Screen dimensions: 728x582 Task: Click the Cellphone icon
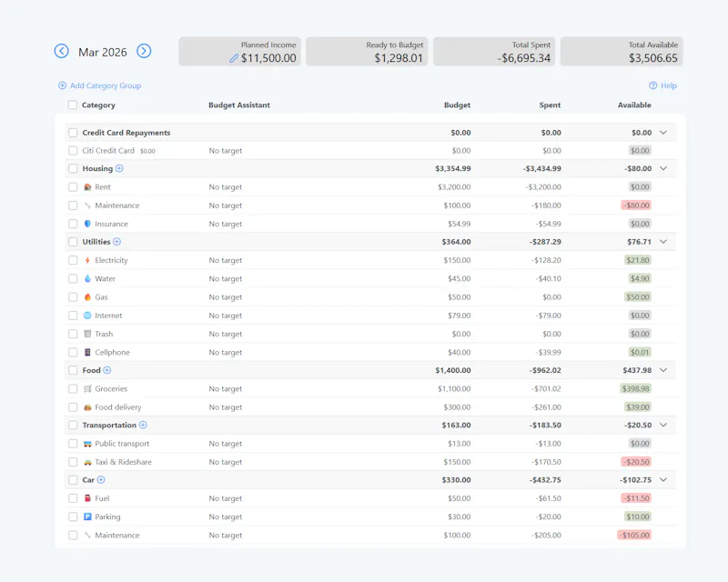[x=87, y=352]
